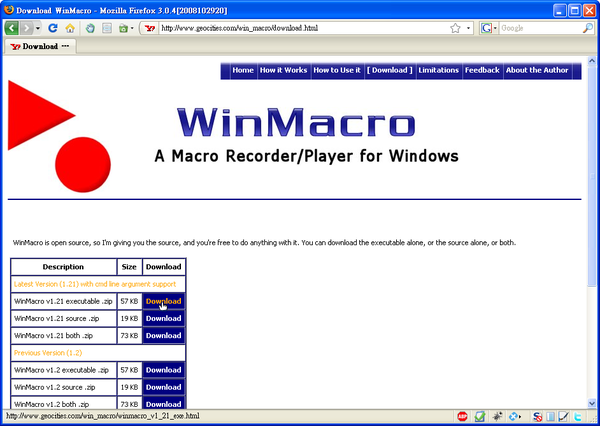This screenshot has width=600, height=426.
Task: Click into the Google search box
Action: [540, 28]
